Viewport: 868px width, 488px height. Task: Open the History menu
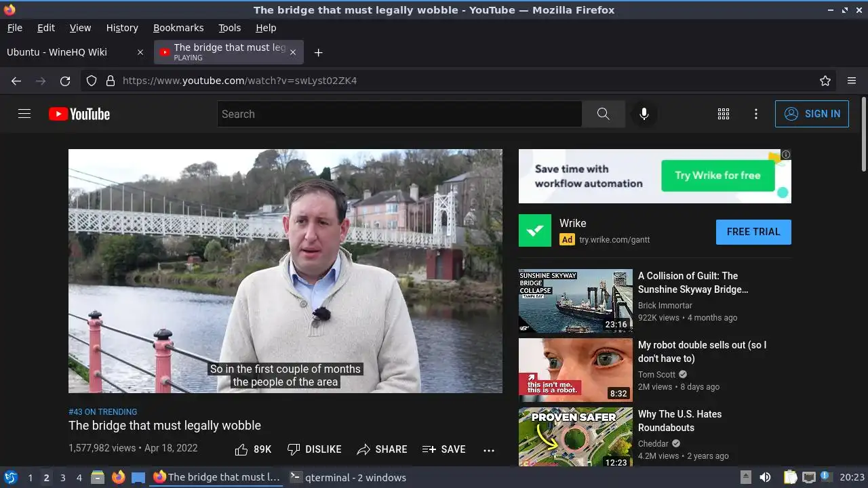pyautogui.click(x=122, y=28)
